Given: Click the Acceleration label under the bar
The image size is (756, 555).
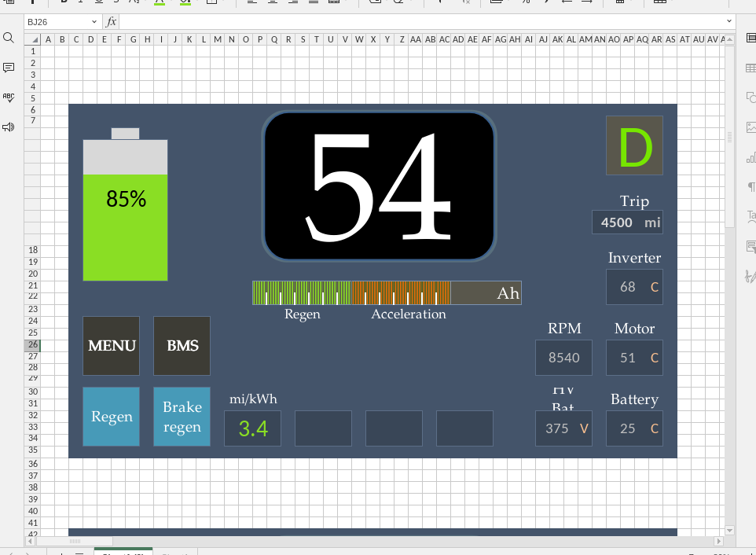Looking at the screenshot, I should pyautogui.click(x=409, y=314).
